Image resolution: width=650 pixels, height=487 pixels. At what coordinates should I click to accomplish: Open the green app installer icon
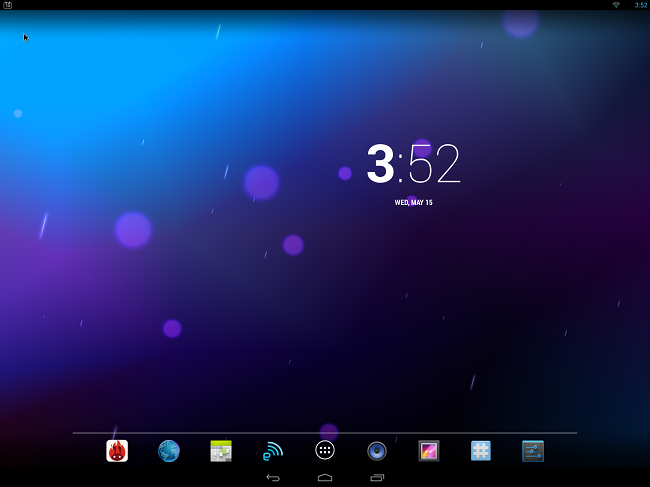[x=221, y=451]
